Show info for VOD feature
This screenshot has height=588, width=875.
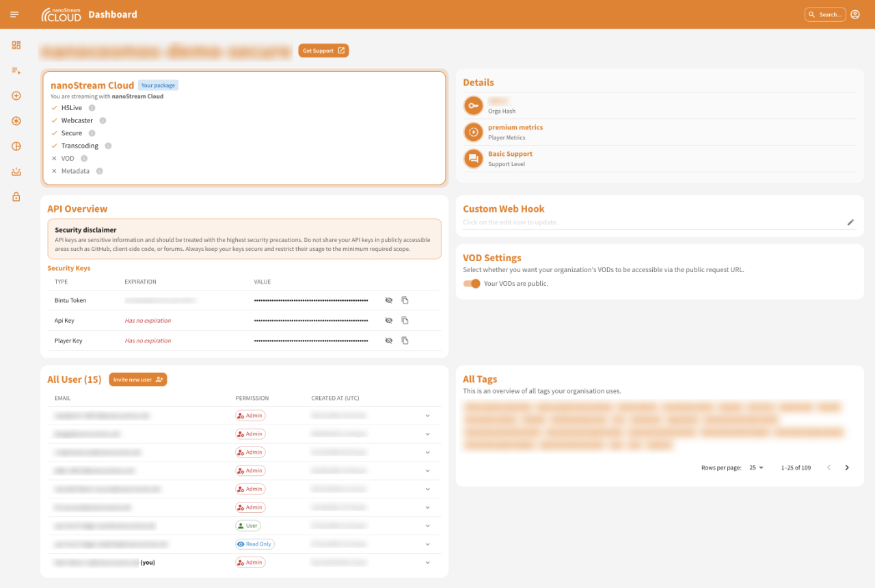[84, 159]
